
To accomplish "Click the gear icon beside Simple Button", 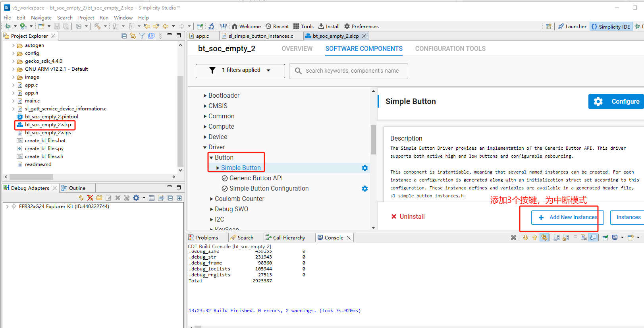I will [x=365, y=168].
